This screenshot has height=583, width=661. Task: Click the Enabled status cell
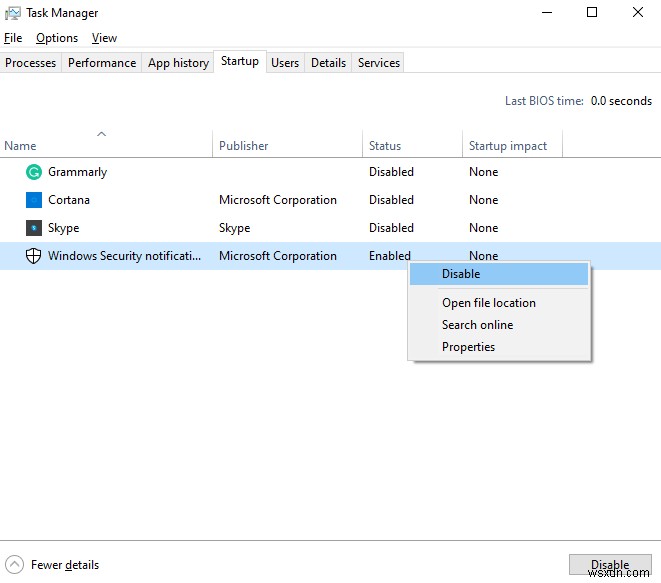(x=390, y=256)
